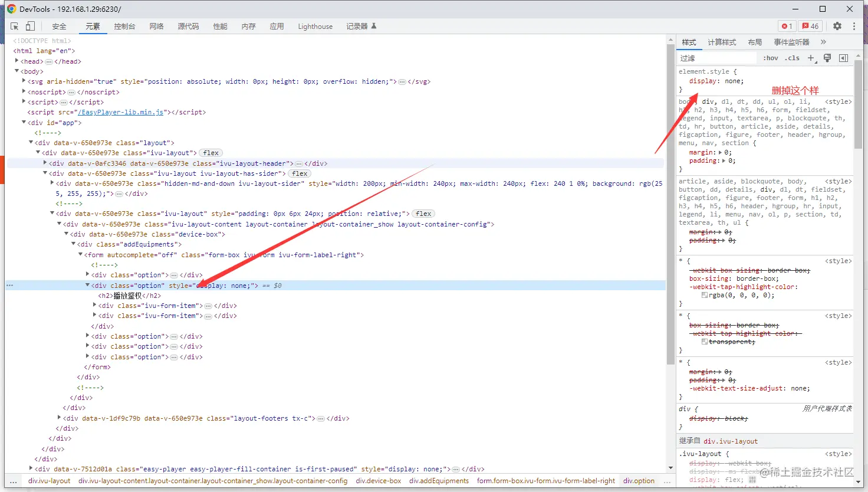The height and width of the screenshot is (492, 868).
Task: Open the 记录器 tab
Action: tap(361, 26)
